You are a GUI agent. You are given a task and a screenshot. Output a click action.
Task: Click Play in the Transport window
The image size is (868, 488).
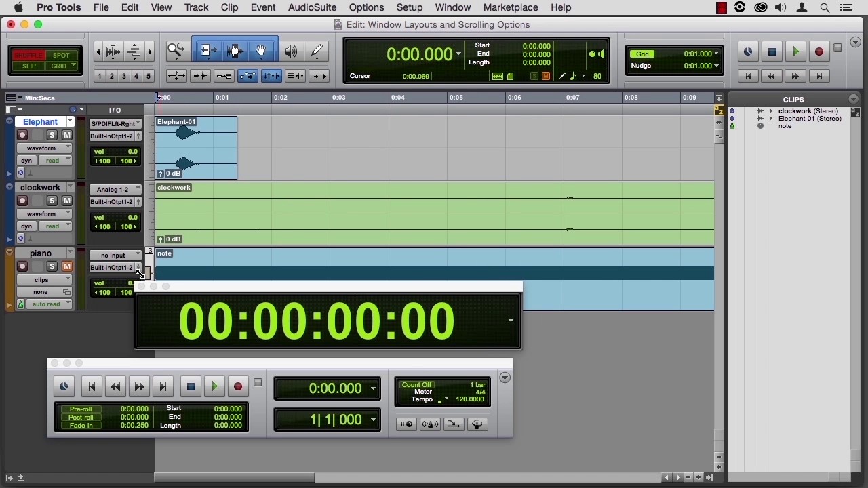[x=214, y=386]
